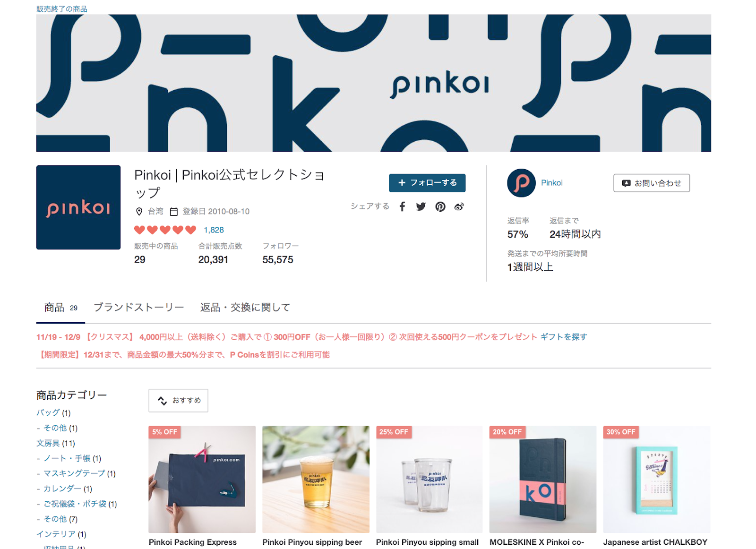Click the Pinkoi banner image

pos(374,83)
